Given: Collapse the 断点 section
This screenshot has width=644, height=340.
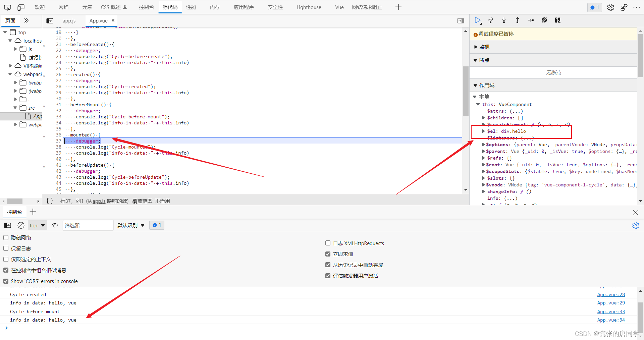Looking at the screenshot, I should click(x=475, y=60).
